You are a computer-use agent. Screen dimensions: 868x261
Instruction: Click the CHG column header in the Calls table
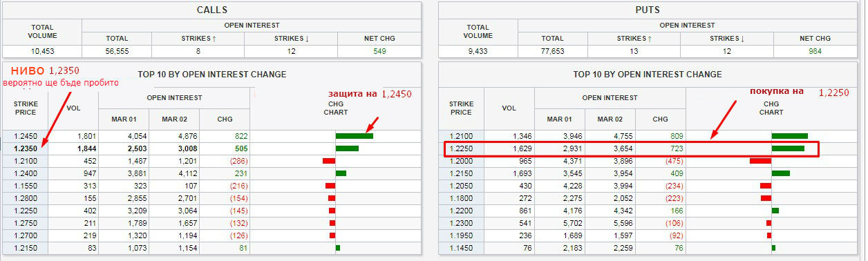[225, 119]
